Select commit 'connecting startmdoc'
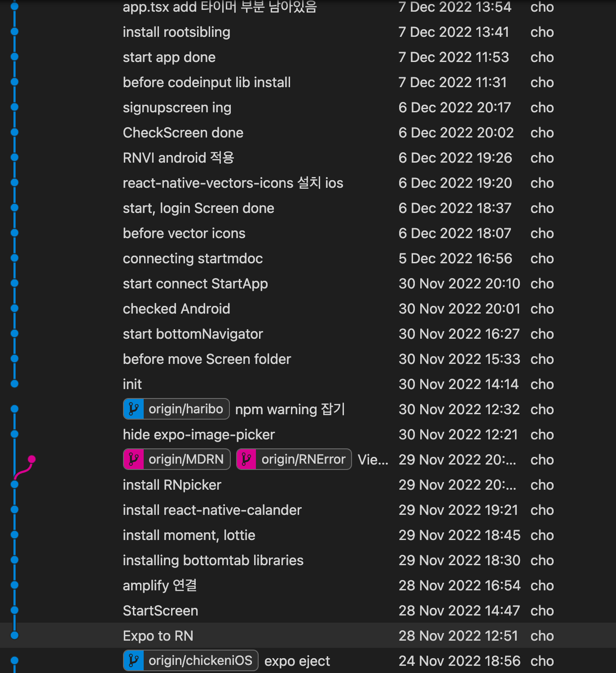 click(193, 258)
